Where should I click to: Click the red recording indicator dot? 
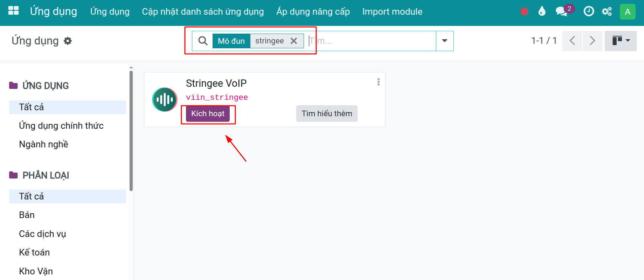524,12
